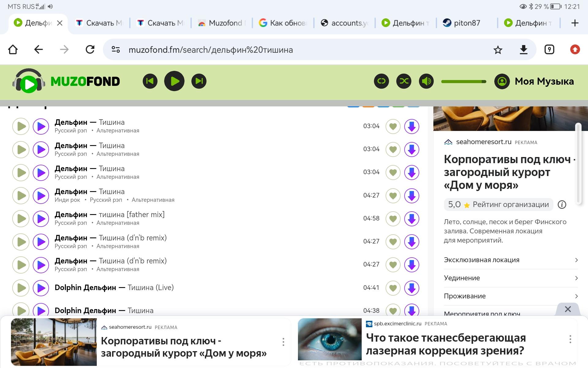Add the Инди рок Тишина track to favorites
Viewport: 588px width, 368px height.
coord(393,196)
